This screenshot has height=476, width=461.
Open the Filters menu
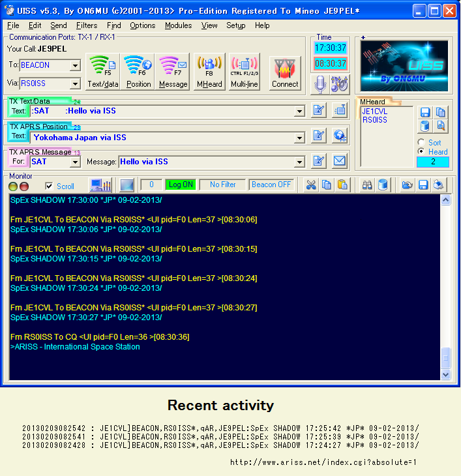point(87,25)
